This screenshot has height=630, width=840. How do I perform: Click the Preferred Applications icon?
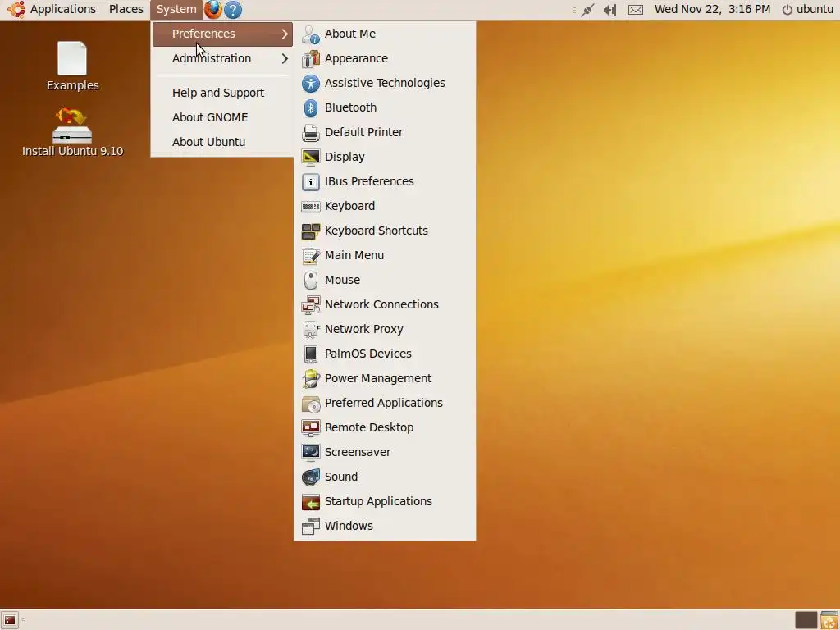click(x=310, y=404)
